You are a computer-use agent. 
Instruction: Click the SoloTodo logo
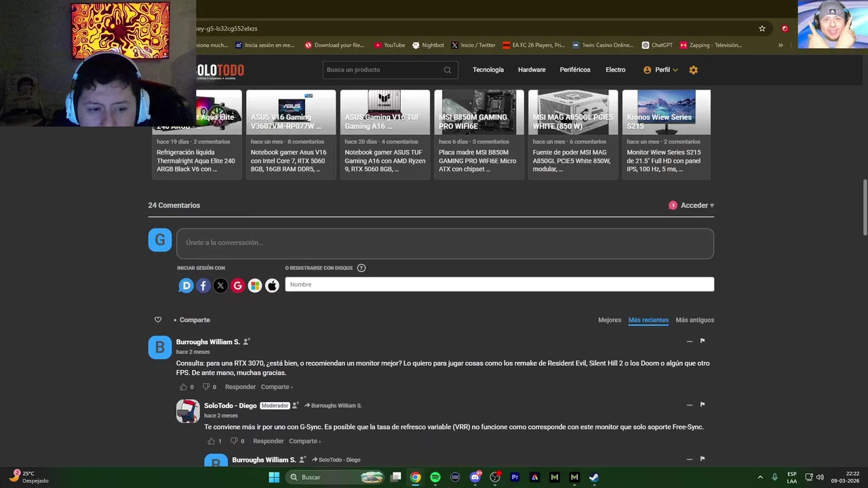pos(220,70)
